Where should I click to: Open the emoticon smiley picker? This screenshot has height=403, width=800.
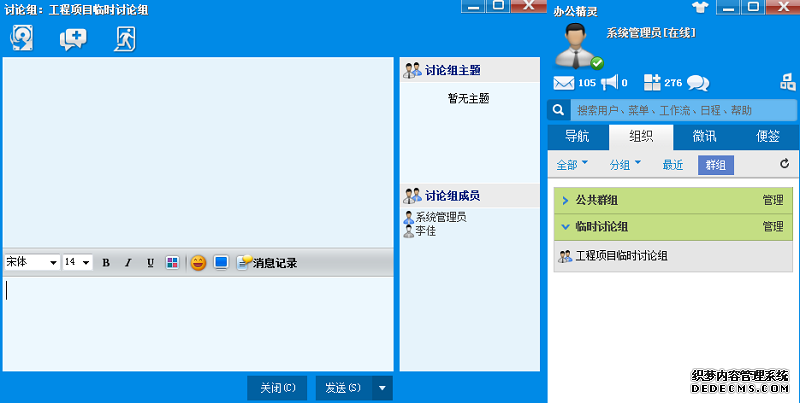point(198,263)
